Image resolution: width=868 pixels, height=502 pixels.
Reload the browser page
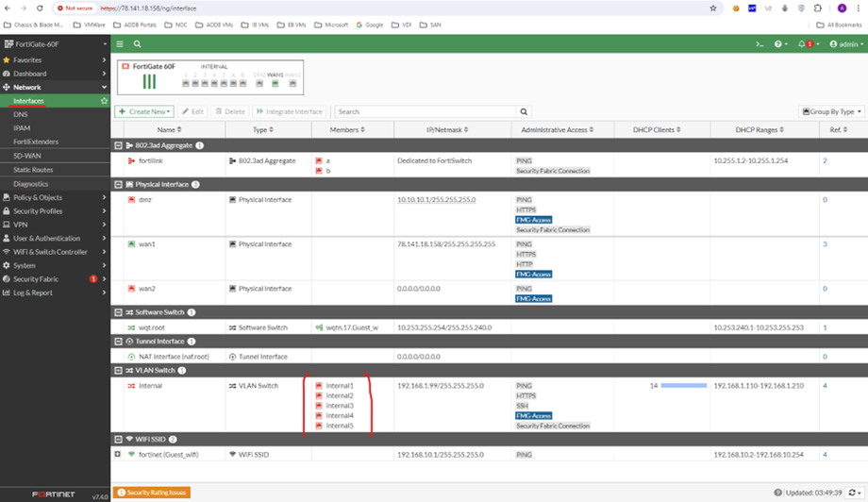click(40, 8)
